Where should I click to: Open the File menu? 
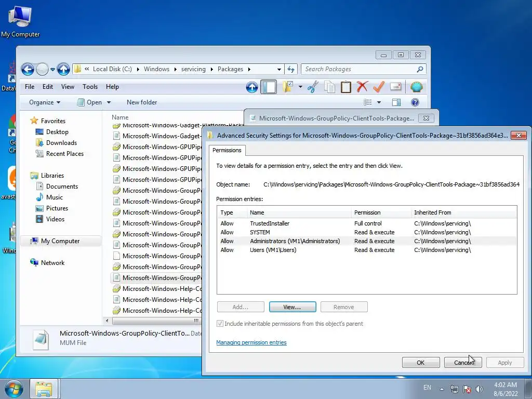tap(30, 87)
